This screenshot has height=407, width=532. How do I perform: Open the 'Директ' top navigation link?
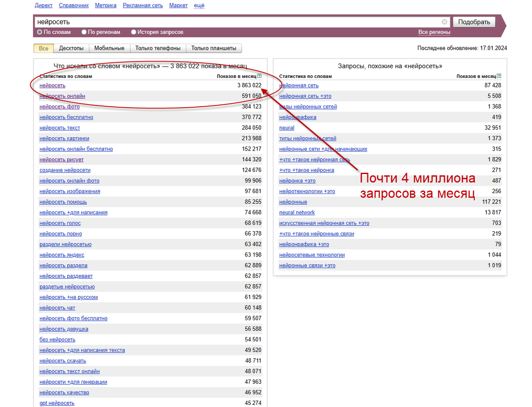coord(43,5)
